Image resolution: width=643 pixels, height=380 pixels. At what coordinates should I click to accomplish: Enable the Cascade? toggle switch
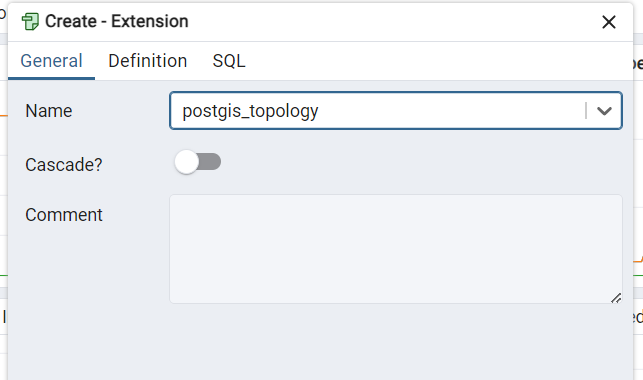tap(198, 162)
